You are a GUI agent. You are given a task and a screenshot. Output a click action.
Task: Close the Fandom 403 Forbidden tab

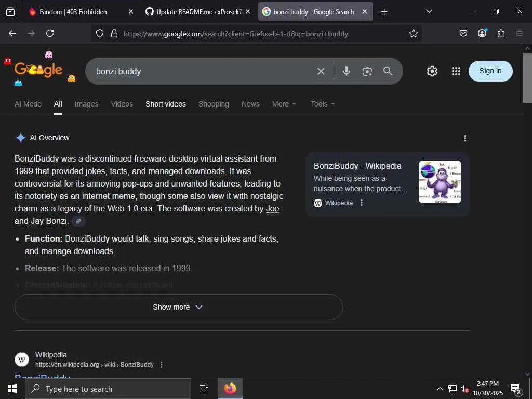click(131, 12)
